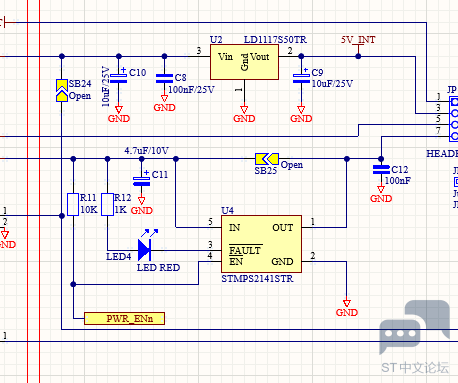The width and height of the screenshot is (458, 383).
Task: Click the GND symbol under C10
Action: pos(119,115)
